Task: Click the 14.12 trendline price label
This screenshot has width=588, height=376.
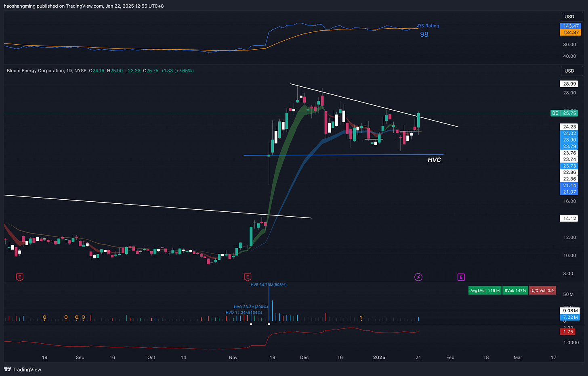Action: pos(569,219)
